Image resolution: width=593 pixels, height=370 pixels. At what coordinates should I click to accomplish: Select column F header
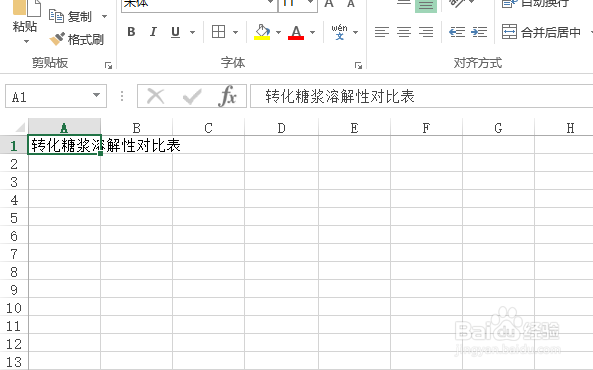[x=426, y=127]
